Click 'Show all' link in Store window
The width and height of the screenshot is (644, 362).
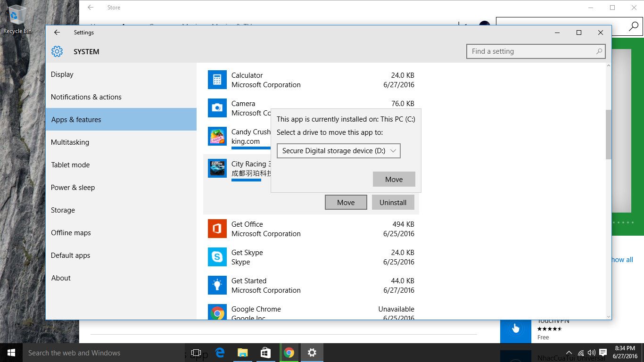click(x=622, y=260)
